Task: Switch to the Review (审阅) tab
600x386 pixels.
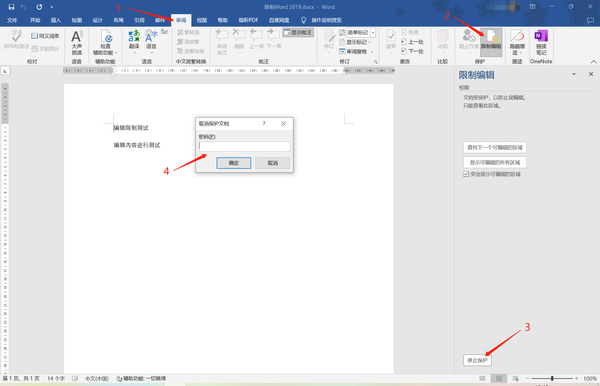Action: coord(181,20)
